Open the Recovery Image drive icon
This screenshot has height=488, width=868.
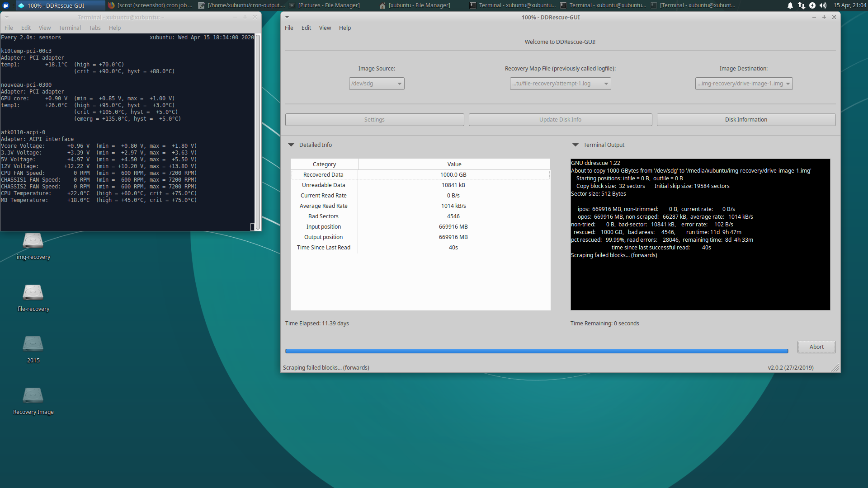point(33,396)
